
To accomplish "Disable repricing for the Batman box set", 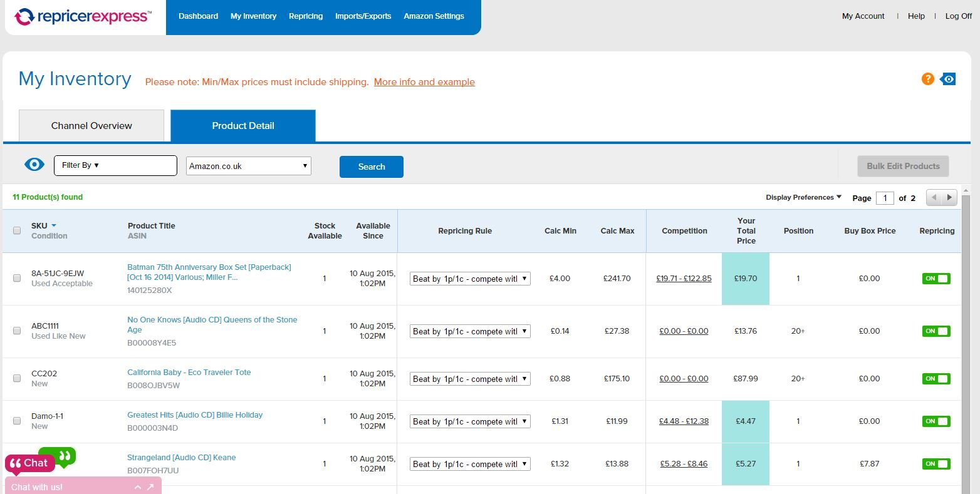I will click(x=936, y=279).
